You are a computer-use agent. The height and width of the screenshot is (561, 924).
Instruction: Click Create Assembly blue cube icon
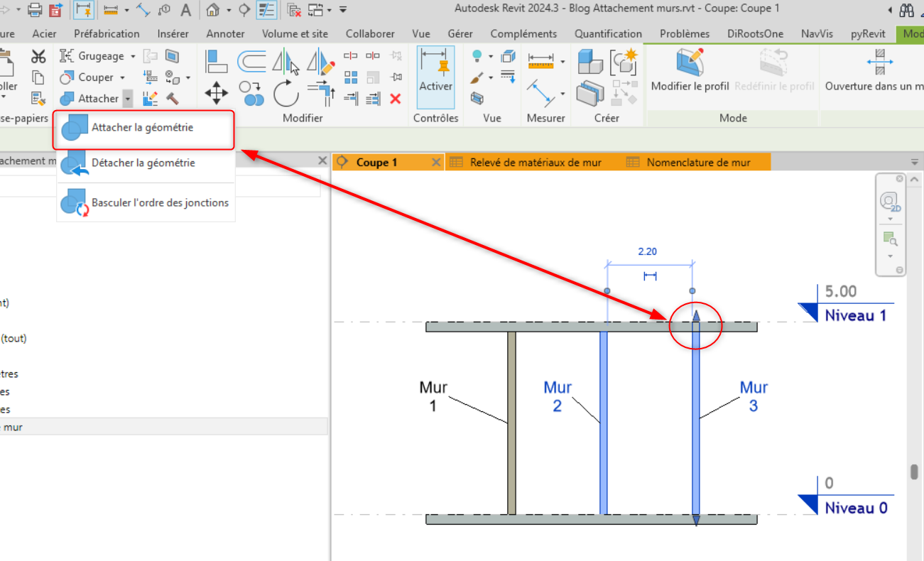tap(589, 62)
